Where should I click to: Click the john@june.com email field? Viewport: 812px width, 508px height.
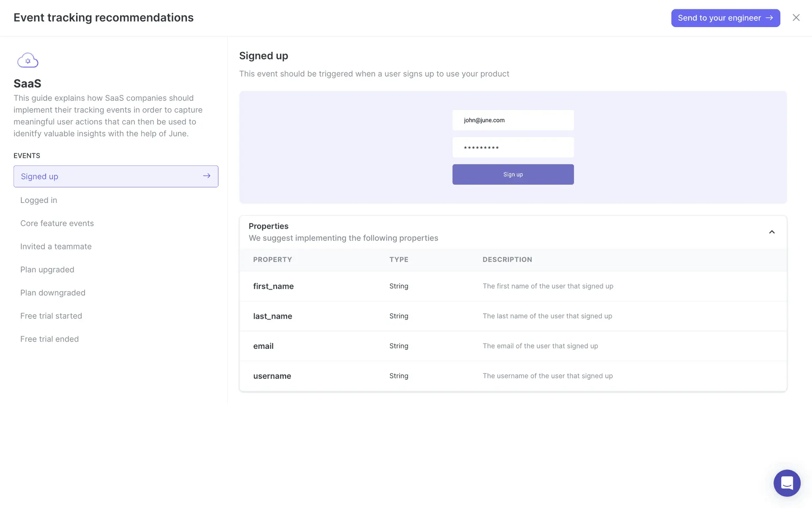point(513,120)
